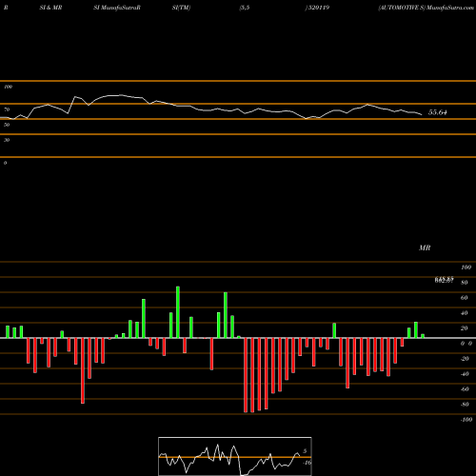Click the 'SI & MR' header text
Viewport: 476px width, 476px height.
point(50,8)
